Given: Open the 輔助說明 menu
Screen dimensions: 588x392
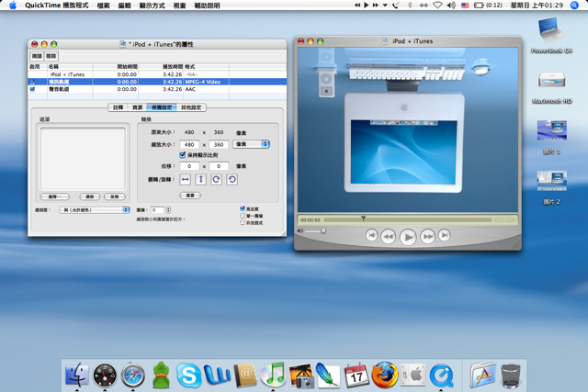Looking at the screenshot, I should point(207,6).
